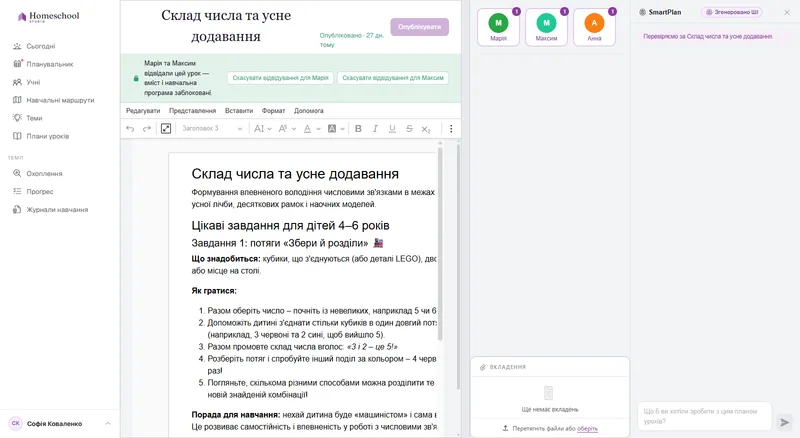Open the Редагувати menu

pos(143,111)
